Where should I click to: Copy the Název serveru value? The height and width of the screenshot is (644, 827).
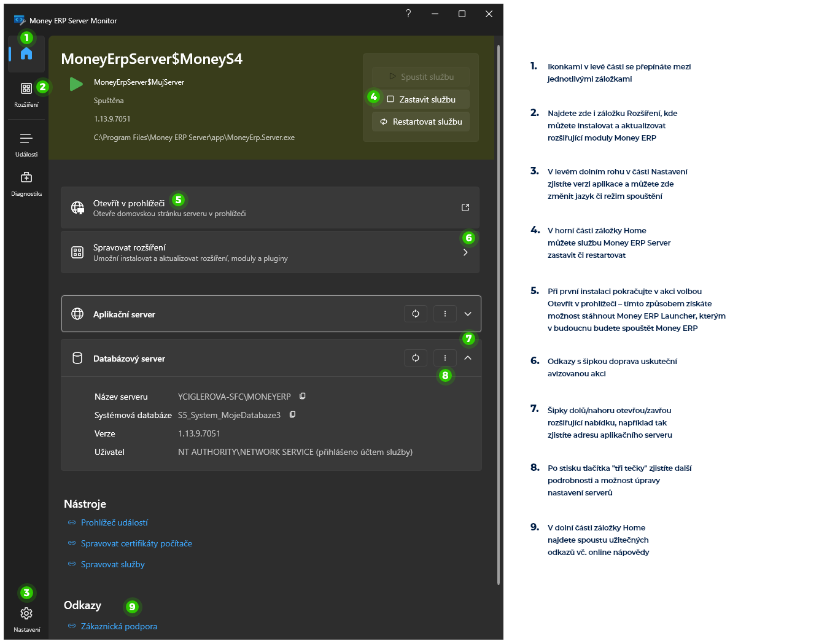point(303,397)
